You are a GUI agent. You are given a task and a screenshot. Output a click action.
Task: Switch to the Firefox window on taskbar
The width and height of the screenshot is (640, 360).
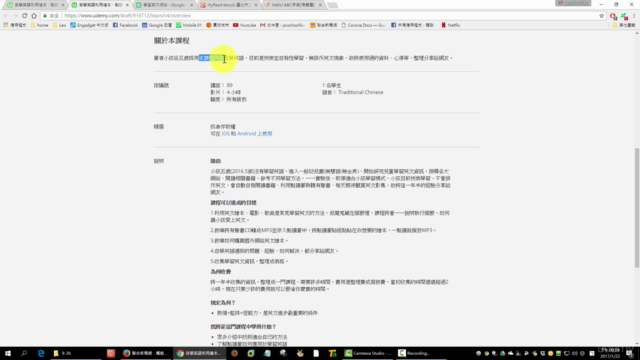click(145, 353)
